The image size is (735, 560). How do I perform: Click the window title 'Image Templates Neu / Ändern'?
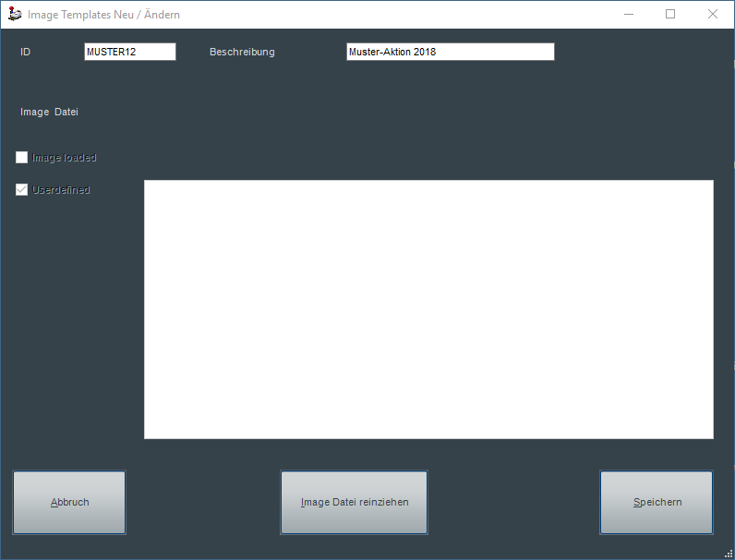tap(103, 15)
